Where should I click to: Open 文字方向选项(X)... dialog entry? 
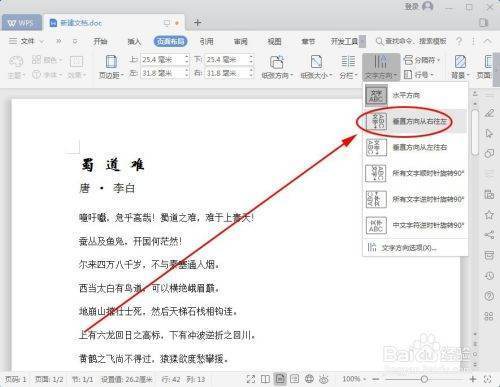click(x=415, y=248)
